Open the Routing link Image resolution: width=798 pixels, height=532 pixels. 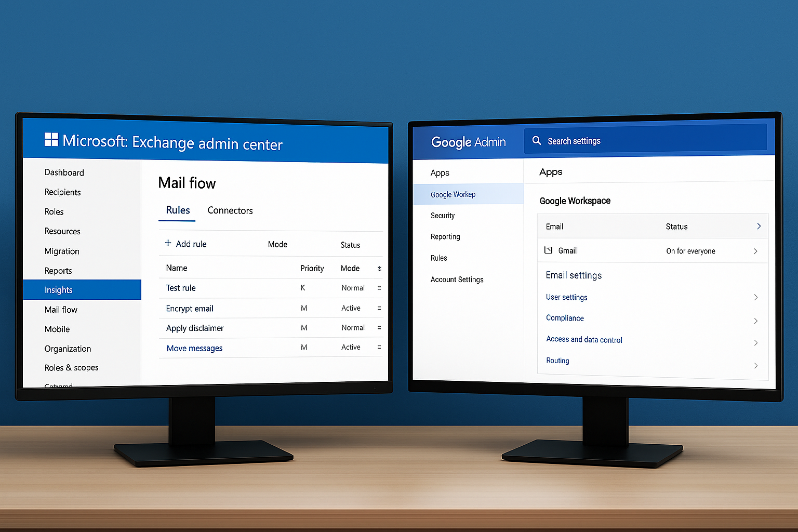click(557, 361)
